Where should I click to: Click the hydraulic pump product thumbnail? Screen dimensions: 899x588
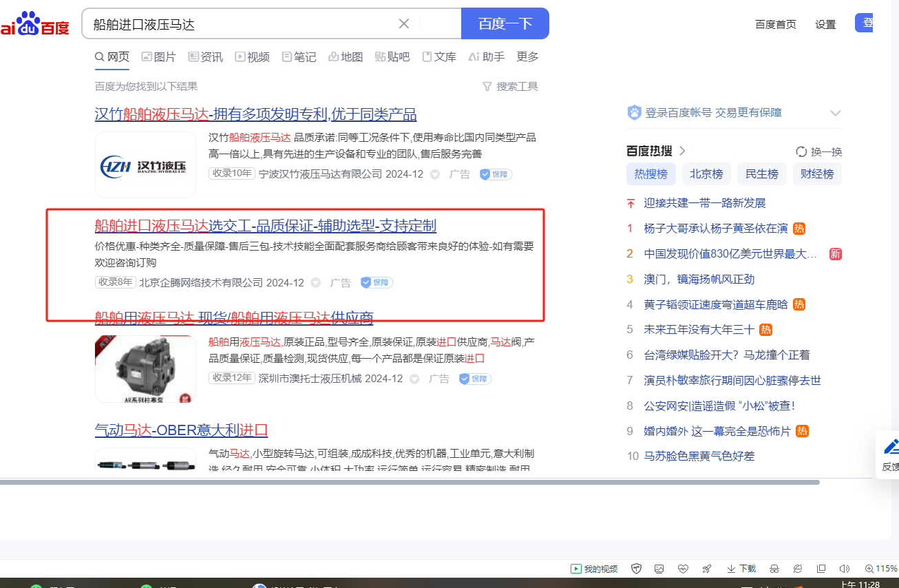[145, 369]
